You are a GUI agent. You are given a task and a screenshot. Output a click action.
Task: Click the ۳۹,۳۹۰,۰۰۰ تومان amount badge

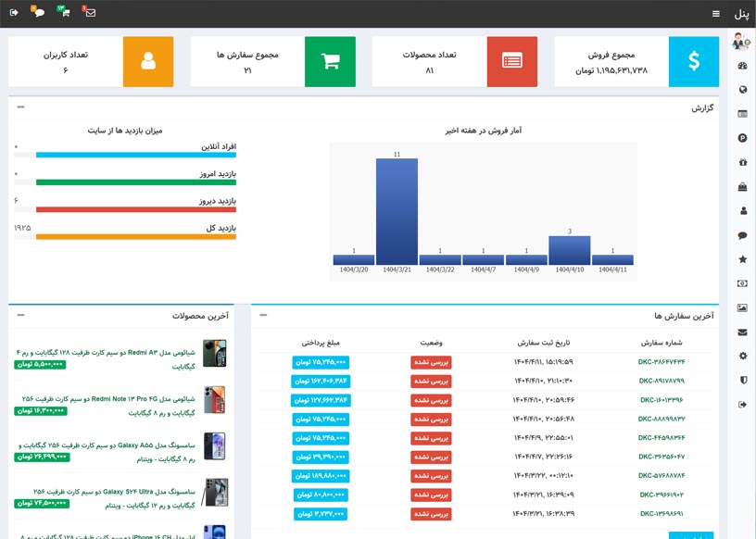point(321,458)
